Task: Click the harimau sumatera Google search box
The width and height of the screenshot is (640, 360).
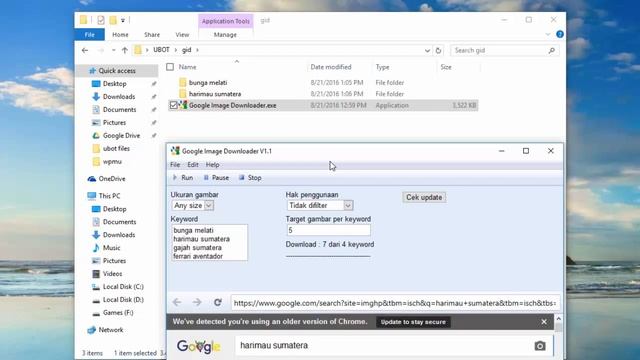Action: pyautogui.click(x=384, y=345)
